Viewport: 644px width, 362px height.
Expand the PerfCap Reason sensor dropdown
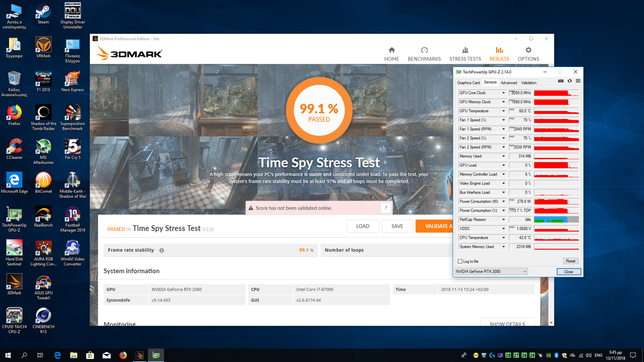pyautogui.click(x=503, y=220)
